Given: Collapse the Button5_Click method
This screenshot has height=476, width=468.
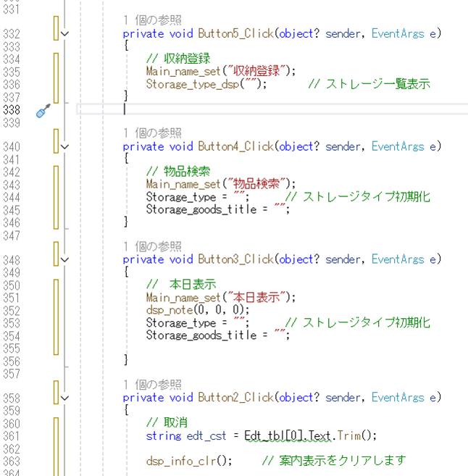Looking at the screenshot, I should pyautogui.click(x=66, y=33).
